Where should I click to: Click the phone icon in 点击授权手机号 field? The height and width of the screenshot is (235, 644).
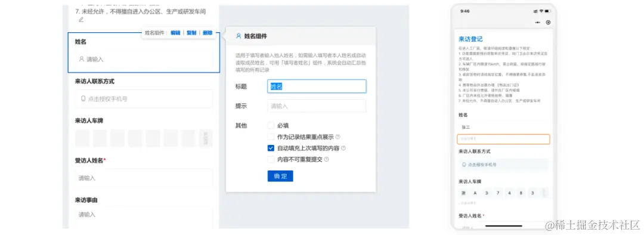coord(83,99)
